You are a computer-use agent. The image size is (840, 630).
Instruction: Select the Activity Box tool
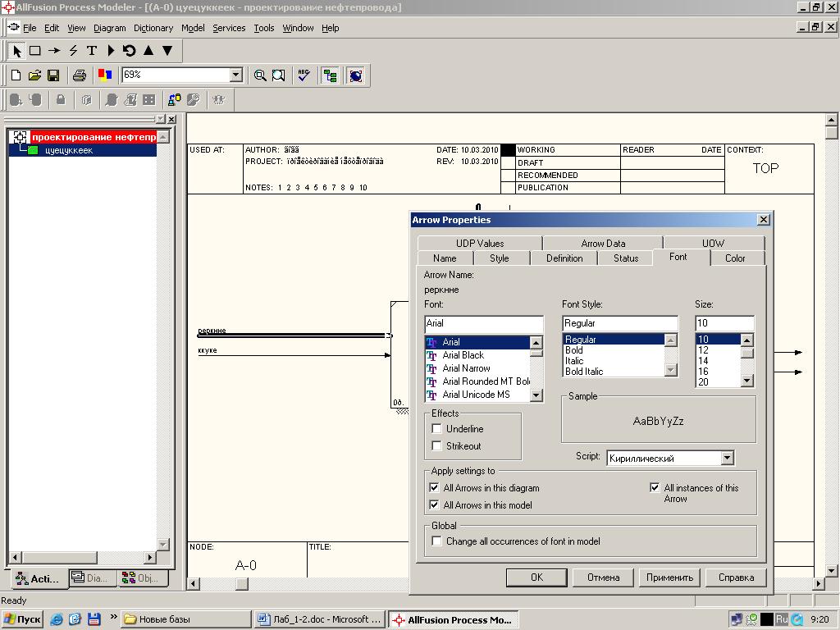[35, 51]
